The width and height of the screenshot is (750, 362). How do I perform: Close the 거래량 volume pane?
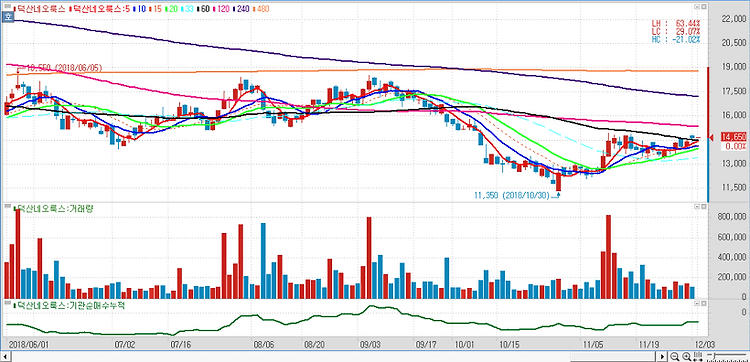click(x=704, y=207)
